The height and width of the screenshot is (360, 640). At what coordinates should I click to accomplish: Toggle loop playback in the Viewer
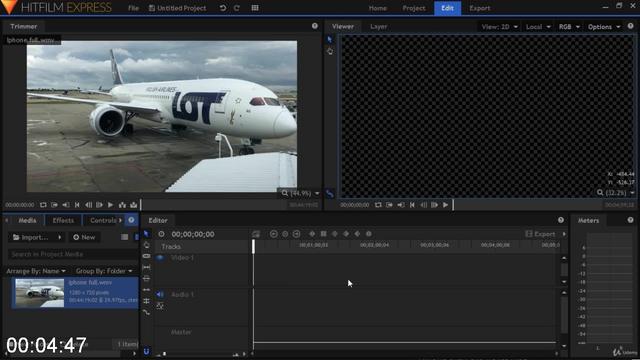[378, 205]
